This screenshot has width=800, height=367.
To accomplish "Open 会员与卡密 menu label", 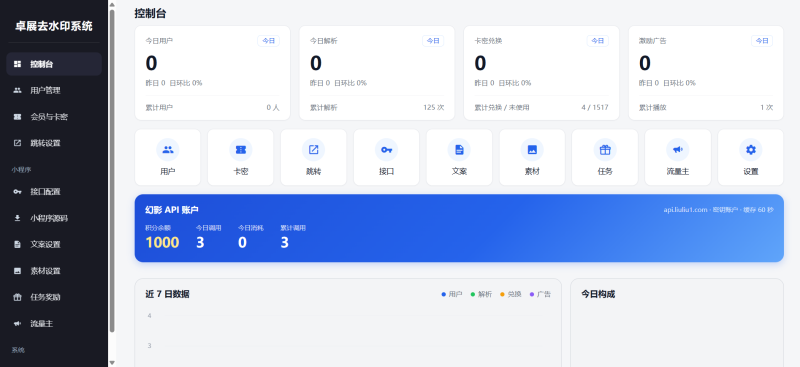I will point(49,117).
